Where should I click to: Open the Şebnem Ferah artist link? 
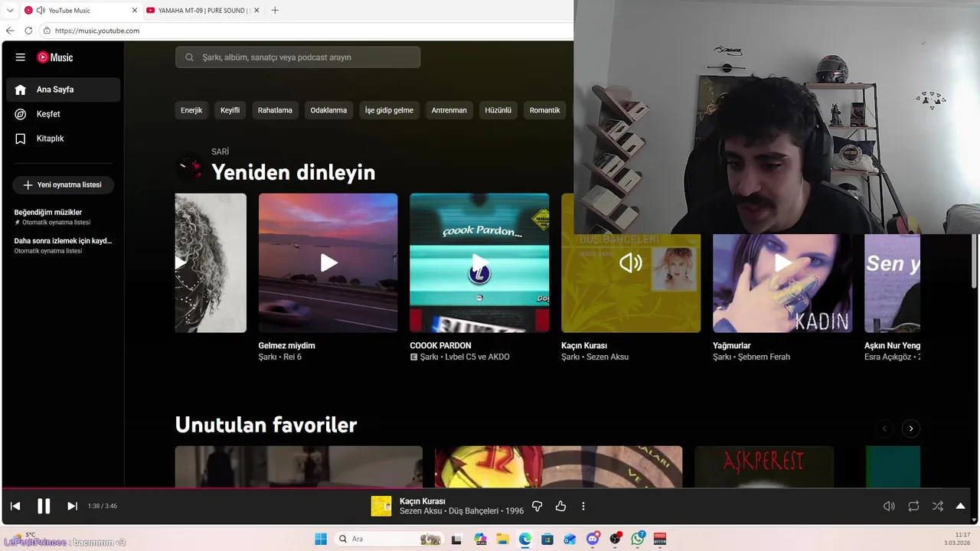click(x=764, y=357)
